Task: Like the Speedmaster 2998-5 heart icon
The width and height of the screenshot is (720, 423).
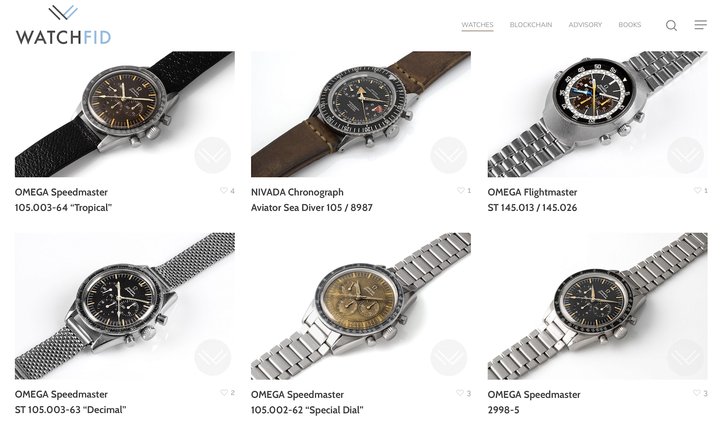Action: point(697,393)
